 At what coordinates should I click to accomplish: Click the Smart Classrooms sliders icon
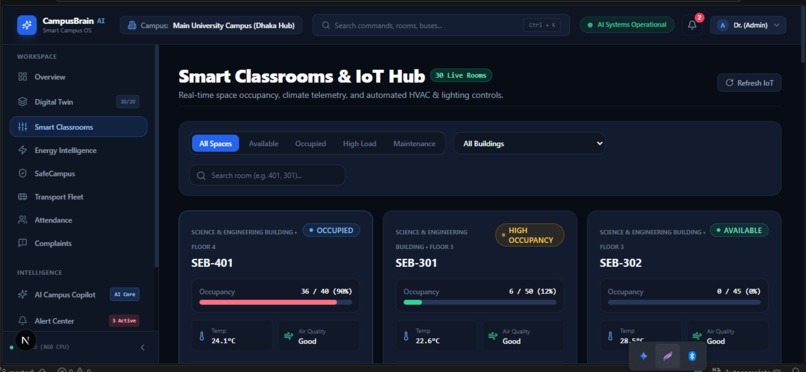point(23,127)
